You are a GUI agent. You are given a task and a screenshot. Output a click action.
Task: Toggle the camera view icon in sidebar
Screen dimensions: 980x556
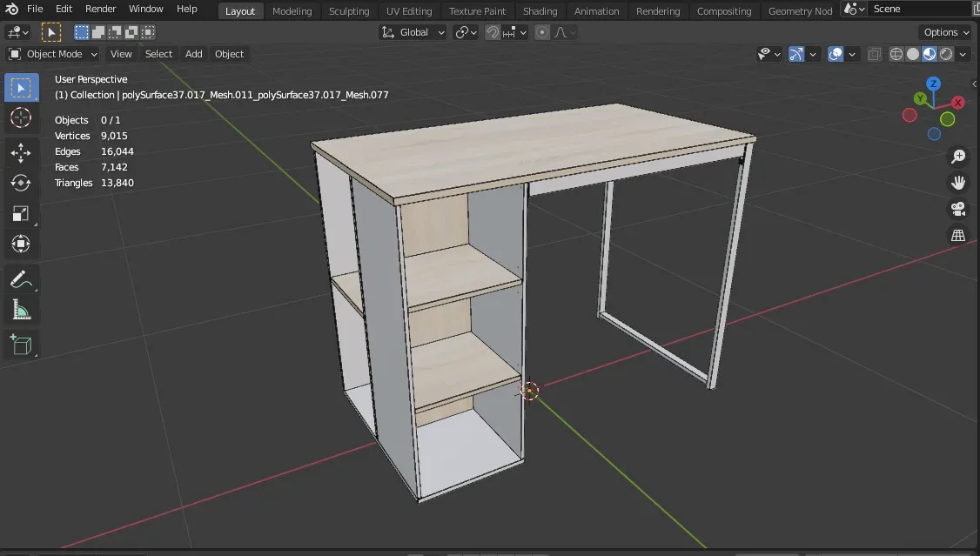[958, 209]
